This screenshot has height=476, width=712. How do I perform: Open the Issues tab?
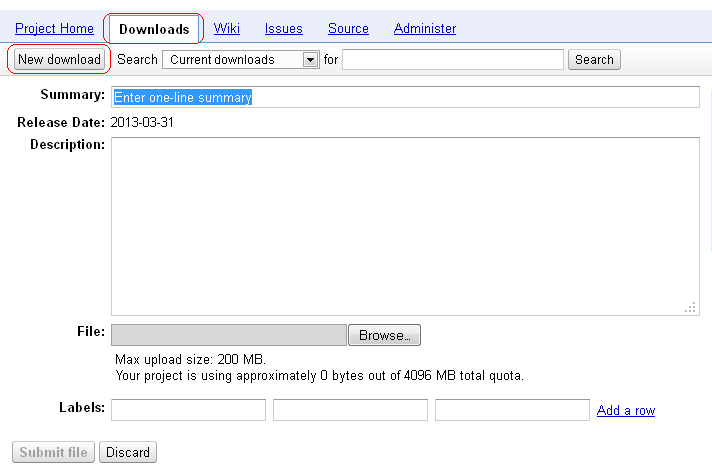(283, 29)
